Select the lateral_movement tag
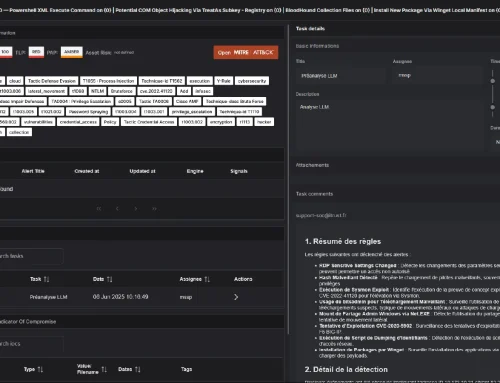The height and width of the screenshot is (383, 500). click(x=46, y=91)
